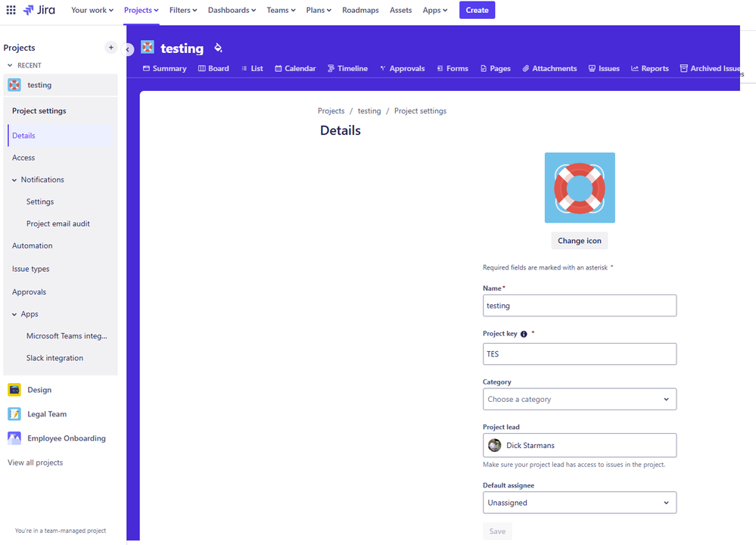Click the Employee Onboarding project icon
756x545 pixels.
pos(14,438)
